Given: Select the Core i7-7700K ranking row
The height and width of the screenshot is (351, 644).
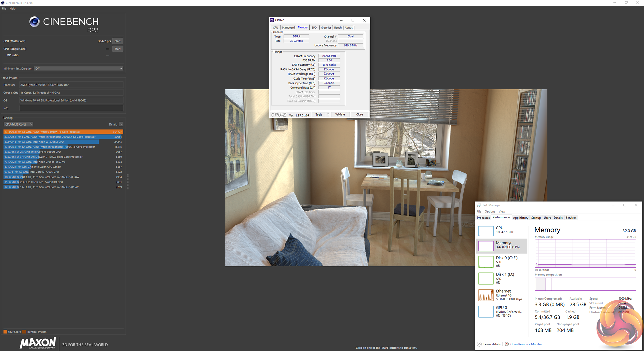Looking at the screenshot, I should (x=63, y=172).
